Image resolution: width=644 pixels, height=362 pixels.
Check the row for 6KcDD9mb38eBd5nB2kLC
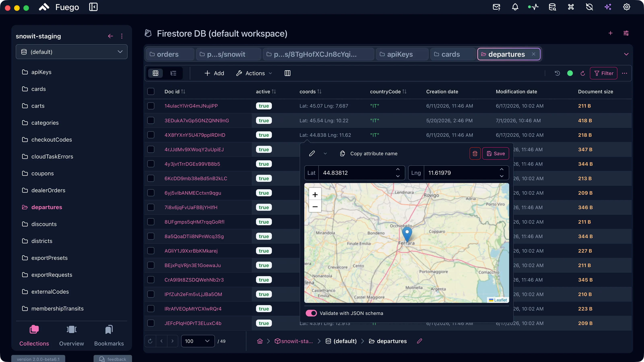click(151, 178)
